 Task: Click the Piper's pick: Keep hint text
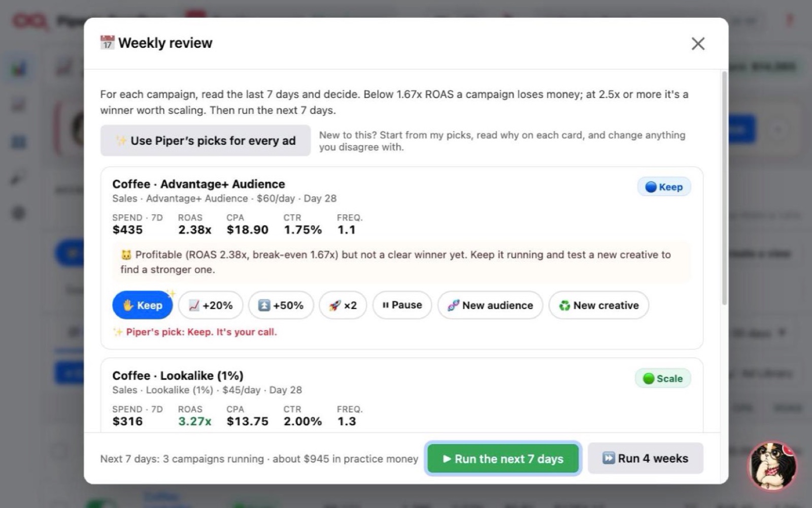point(201,332)
